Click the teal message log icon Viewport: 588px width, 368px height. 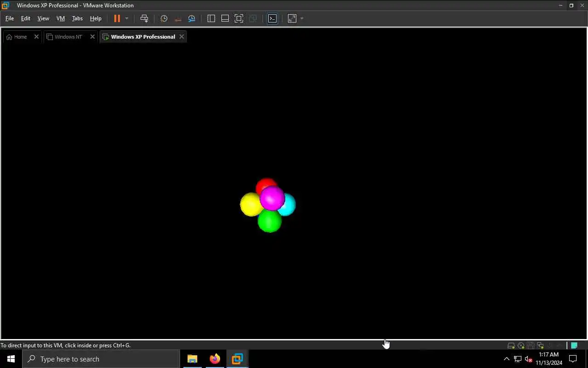coord(574,345)
